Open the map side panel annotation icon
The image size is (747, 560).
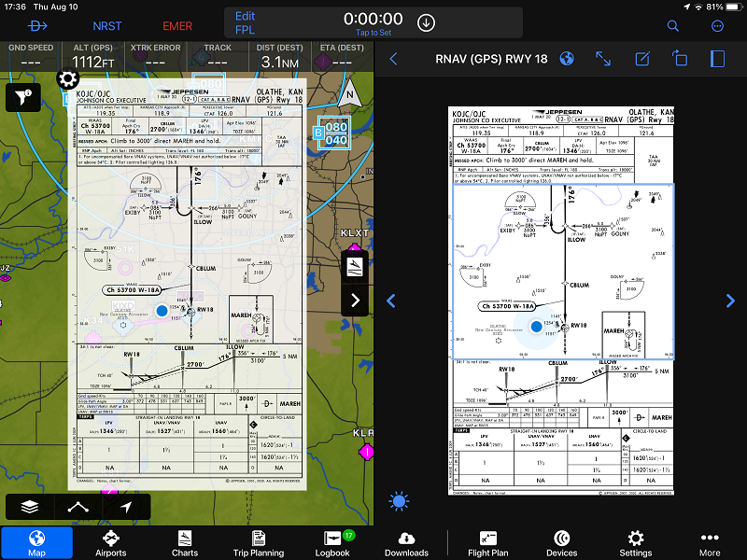coord(355,267)
